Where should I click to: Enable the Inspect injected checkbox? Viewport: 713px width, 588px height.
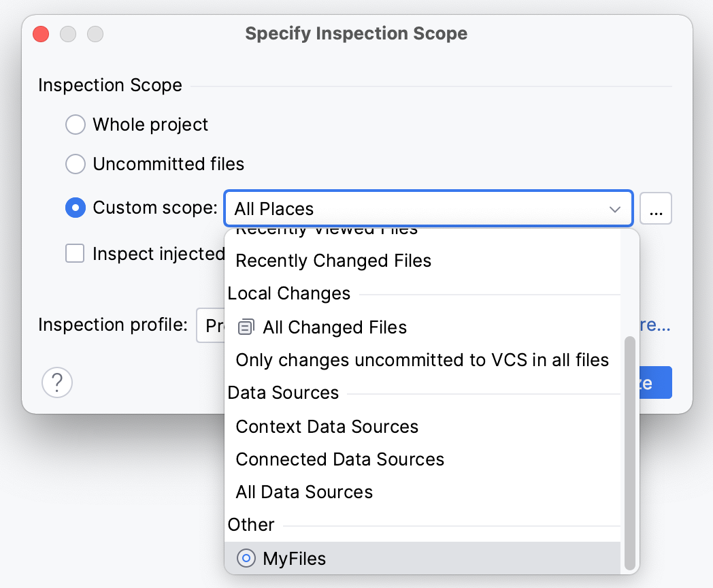click(x=75, y=254)
